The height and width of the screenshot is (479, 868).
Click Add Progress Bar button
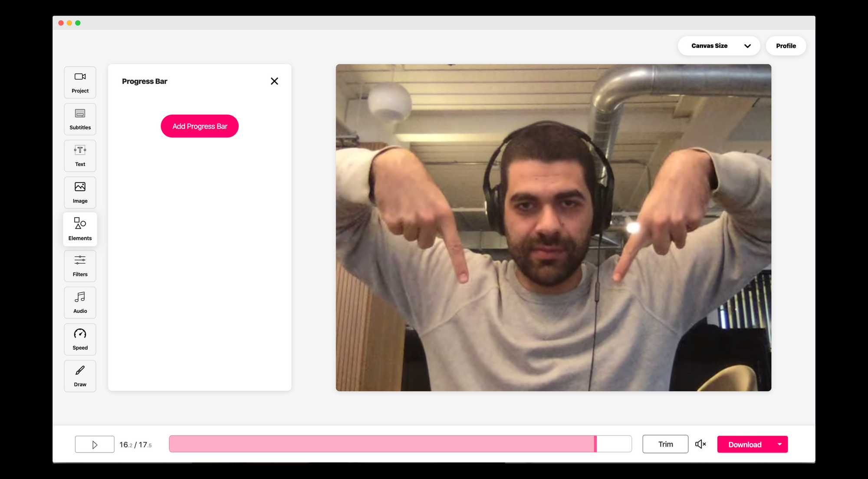pos(200,126)
